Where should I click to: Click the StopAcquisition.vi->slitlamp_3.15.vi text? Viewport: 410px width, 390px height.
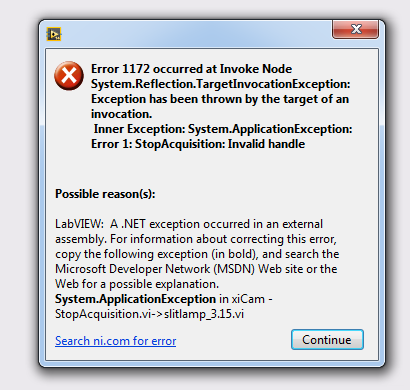(149, 314)
